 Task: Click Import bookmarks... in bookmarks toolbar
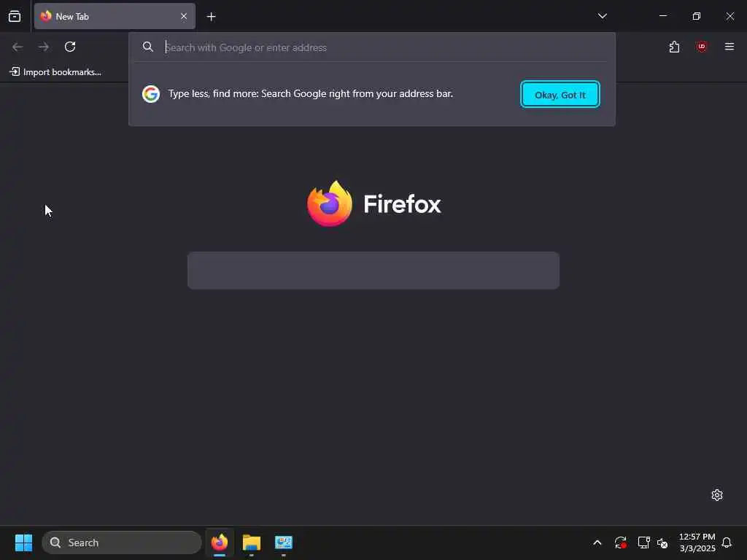[55, 72]
